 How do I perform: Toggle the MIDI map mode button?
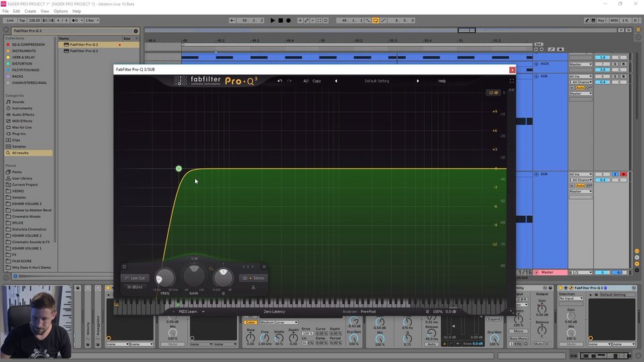click(x=614, y=20)
